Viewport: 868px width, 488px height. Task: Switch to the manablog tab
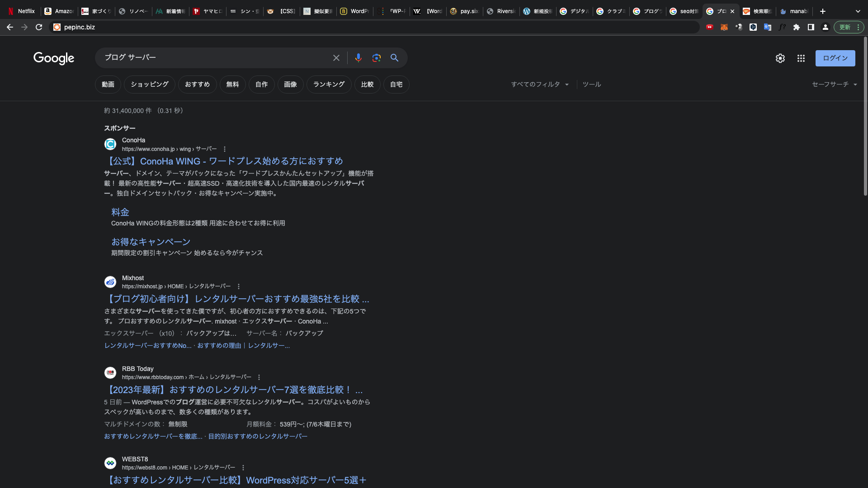(794, 11)
